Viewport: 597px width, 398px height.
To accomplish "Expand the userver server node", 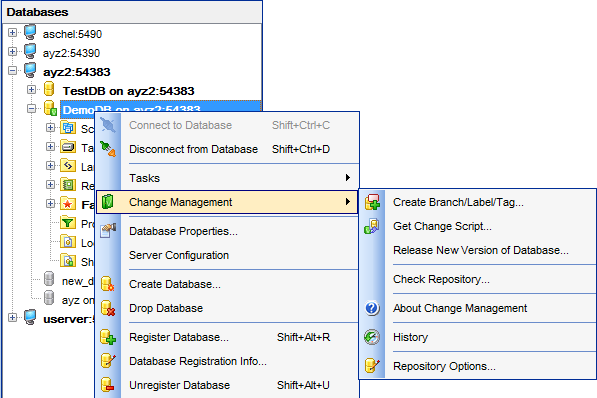I will (x=12, y=317).
